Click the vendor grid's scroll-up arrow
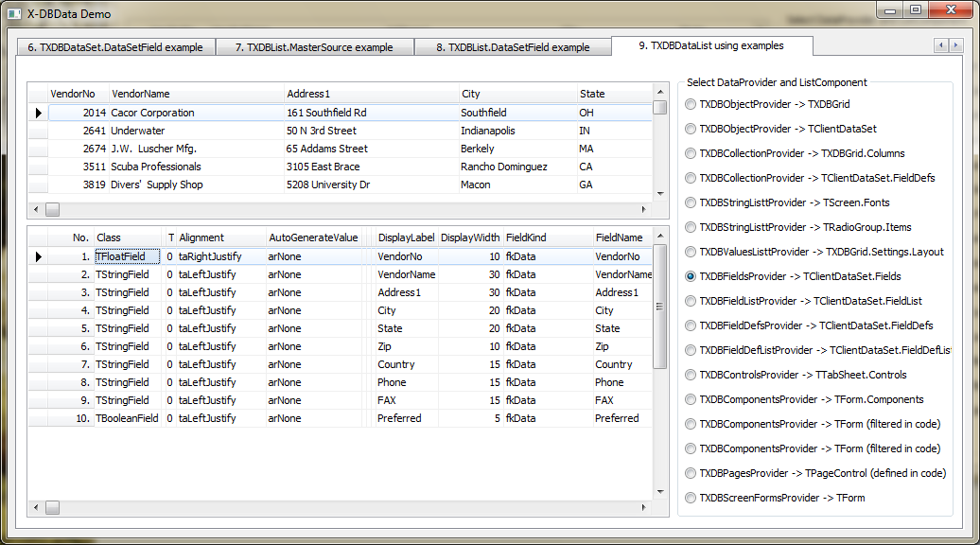Image resolution: width=980 pixels, height=545 pixels. [x=659, y=92]
